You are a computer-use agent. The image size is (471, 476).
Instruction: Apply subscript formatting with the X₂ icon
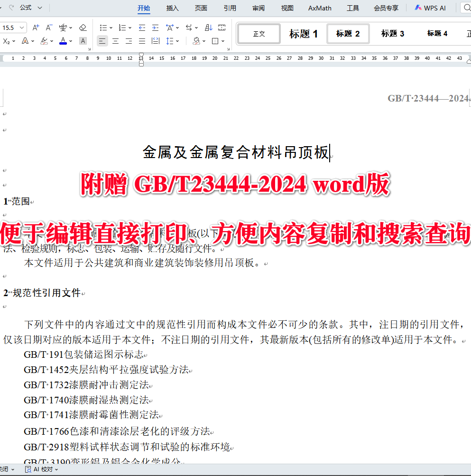click(6, 41)
